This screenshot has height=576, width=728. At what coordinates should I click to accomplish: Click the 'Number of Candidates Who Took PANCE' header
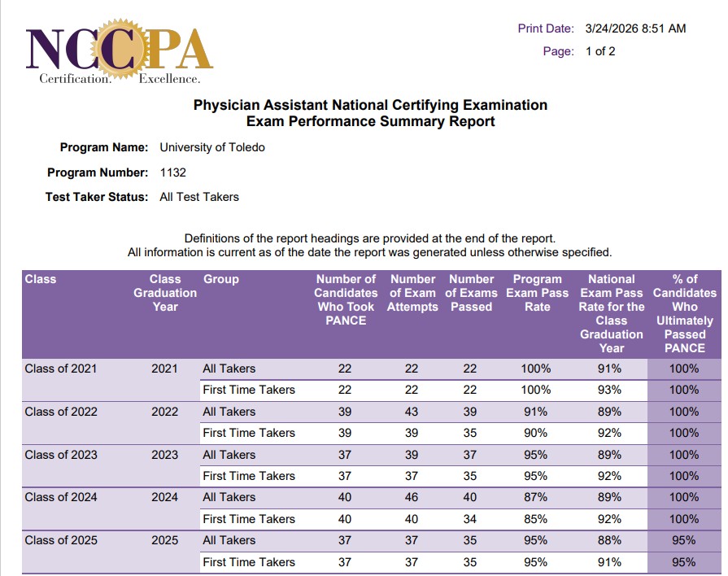click(346, 299)
